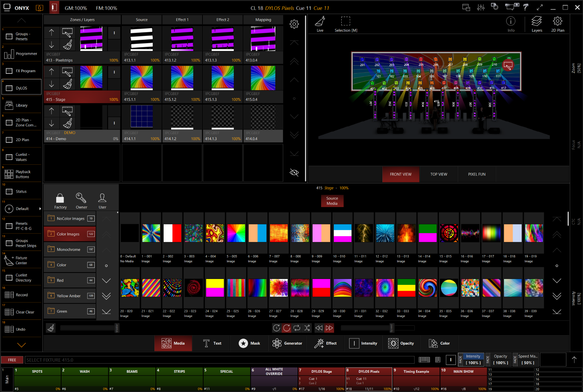The width and height of the screenshot is (583, 392).
Task: Switch to the Generator tab
Action: (x=287, y=343)
